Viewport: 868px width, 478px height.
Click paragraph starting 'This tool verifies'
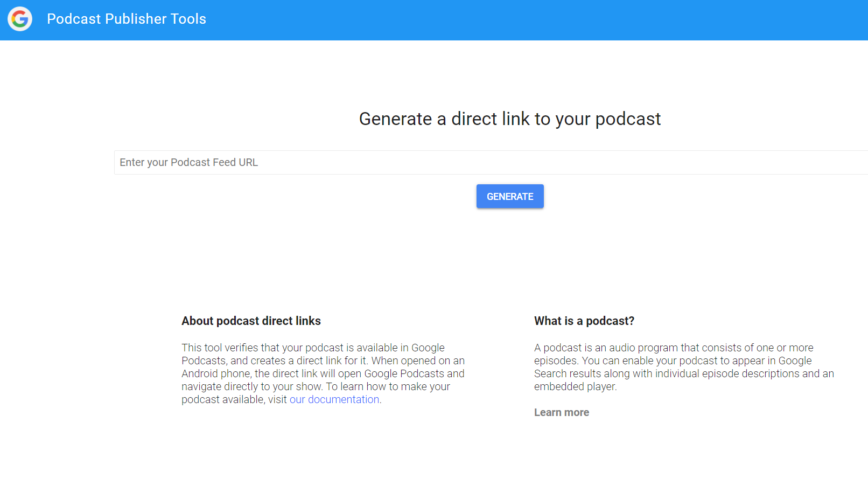point(323,373)
